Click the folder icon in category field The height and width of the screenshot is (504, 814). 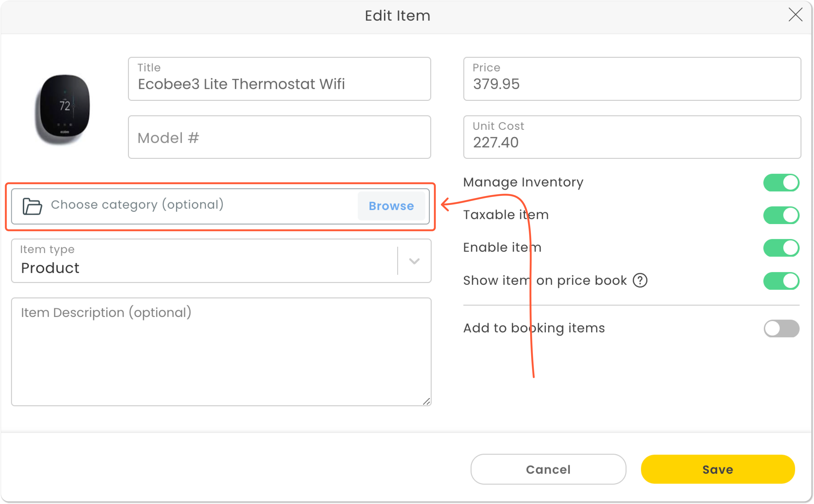coord(32,206)
